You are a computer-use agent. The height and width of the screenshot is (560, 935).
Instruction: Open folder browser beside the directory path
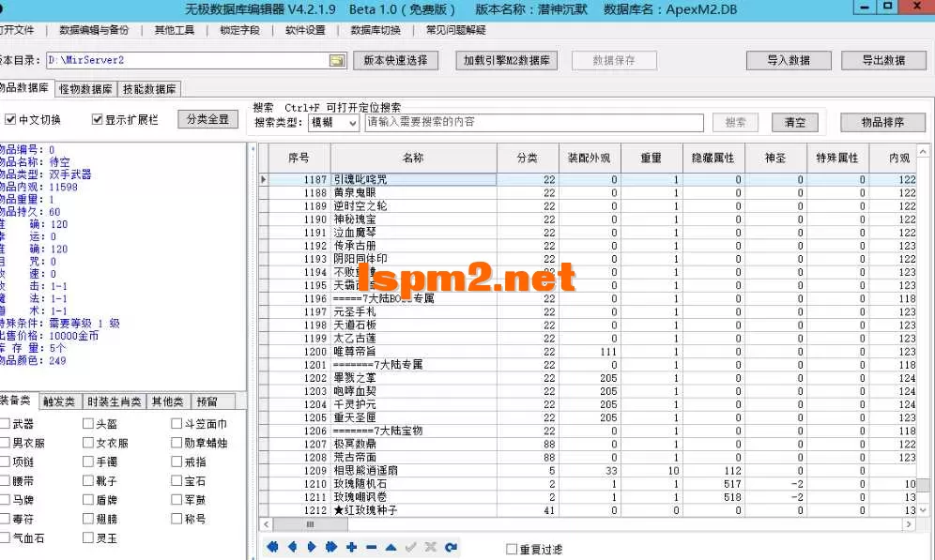point(335,58)
